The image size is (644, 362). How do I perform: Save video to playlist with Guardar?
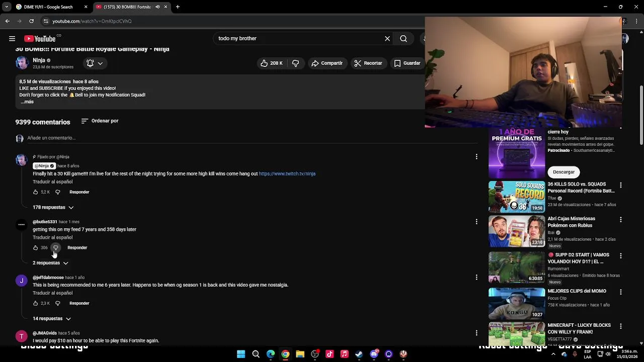click(407, 63)
